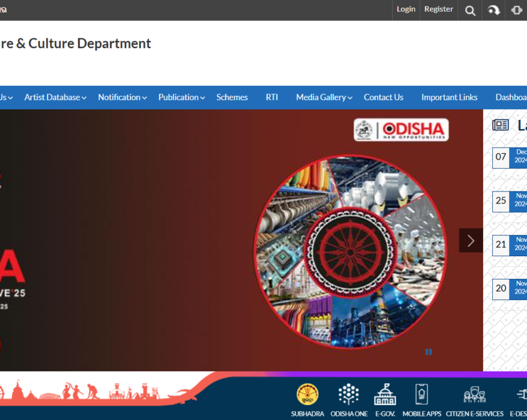
Task: Pause the banner slideshow
Action: click(429, 352)
